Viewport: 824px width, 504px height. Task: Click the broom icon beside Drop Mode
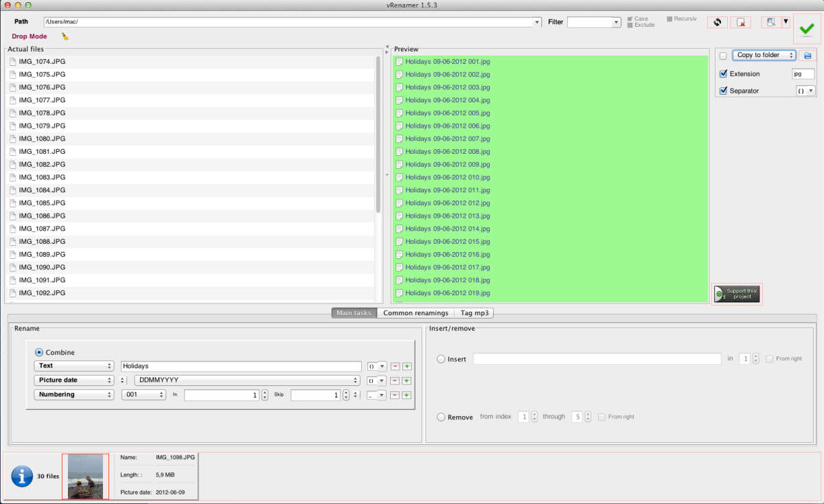(65, 36)
